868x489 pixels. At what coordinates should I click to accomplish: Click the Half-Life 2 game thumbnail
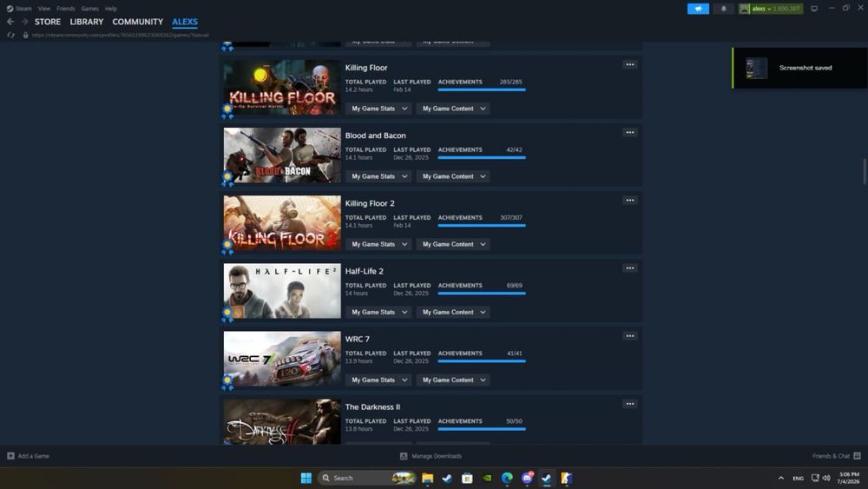[x=282, y=291]
